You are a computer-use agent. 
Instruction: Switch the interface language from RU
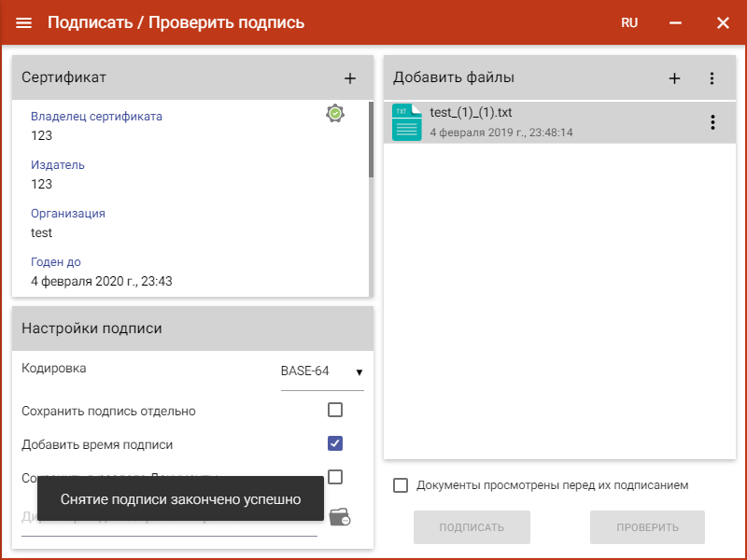[x=629, y=22]
